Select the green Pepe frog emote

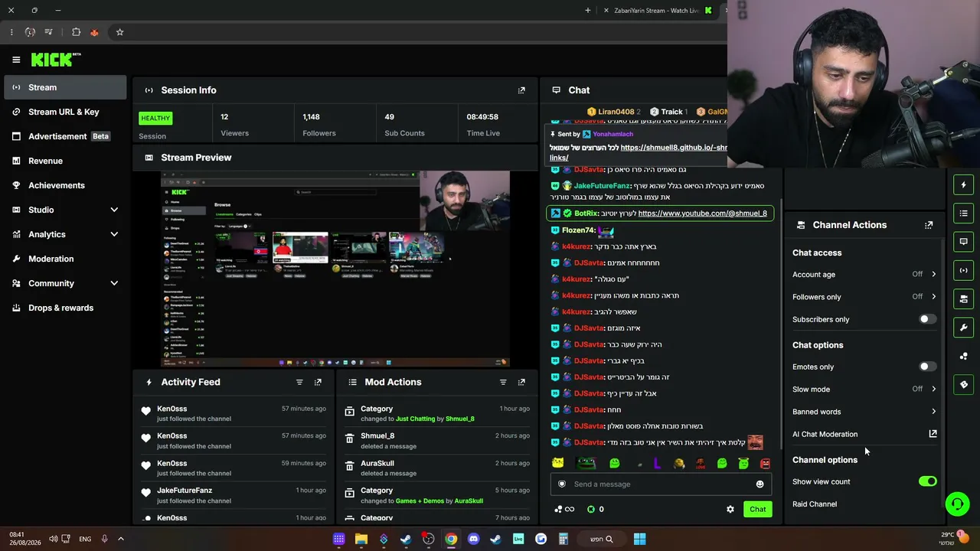(586, 463)
